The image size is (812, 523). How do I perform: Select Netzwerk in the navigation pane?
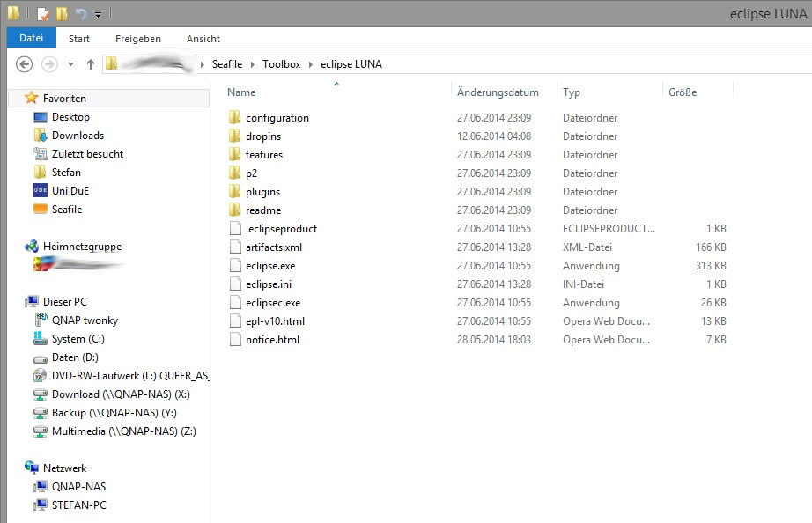point(65,468)
